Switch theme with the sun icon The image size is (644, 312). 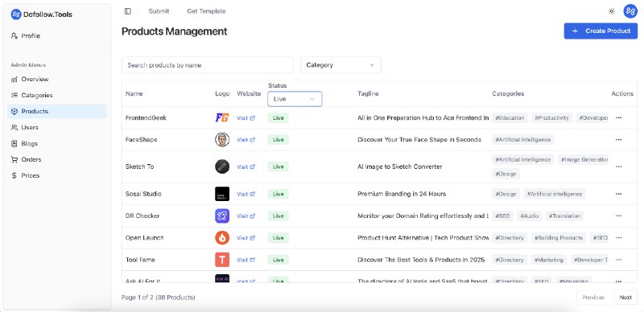(x=612, y=11)
